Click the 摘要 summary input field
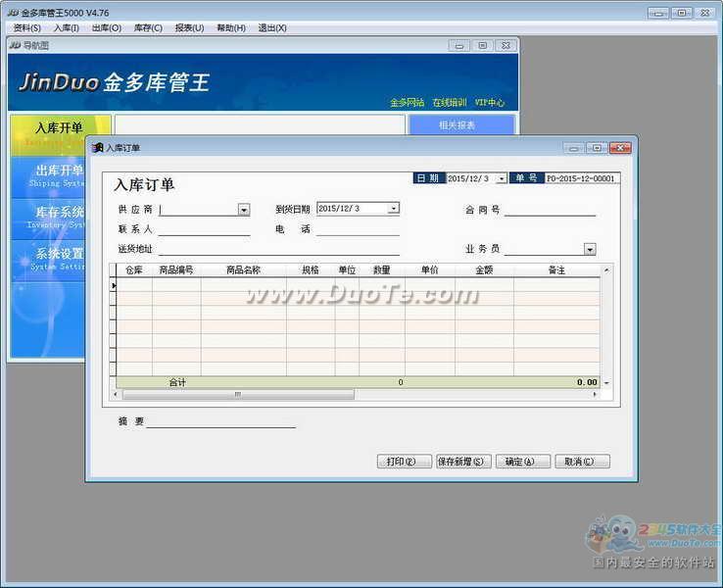Viewport: 723px width, 588px height. pyautogui.click(x=220, y=421)
